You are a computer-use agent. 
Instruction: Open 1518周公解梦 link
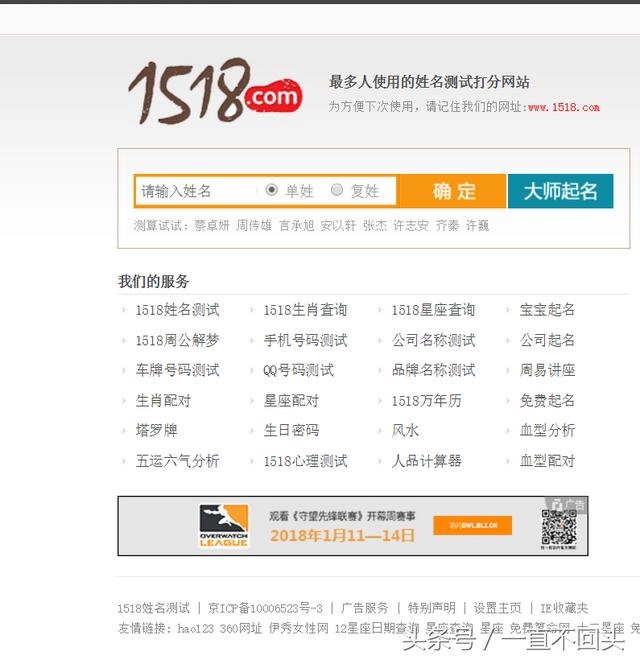[177, 340]
